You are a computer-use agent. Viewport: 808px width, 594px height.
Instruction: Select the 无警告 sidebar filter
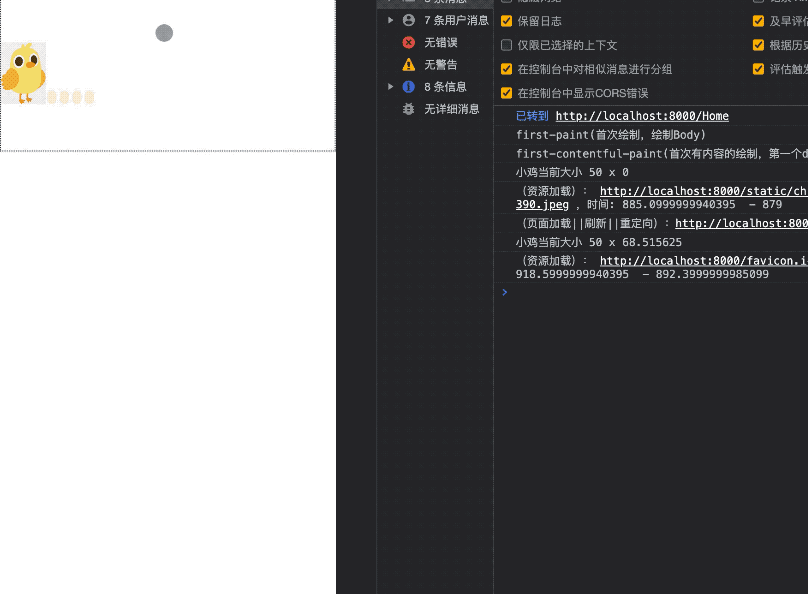click(435, 64)
